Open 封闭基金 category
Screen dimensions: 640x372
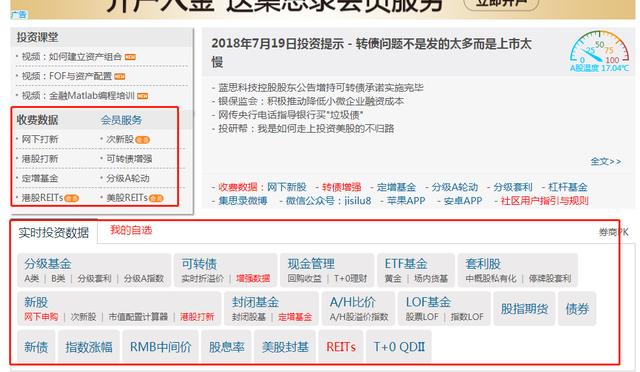[256, 302]
